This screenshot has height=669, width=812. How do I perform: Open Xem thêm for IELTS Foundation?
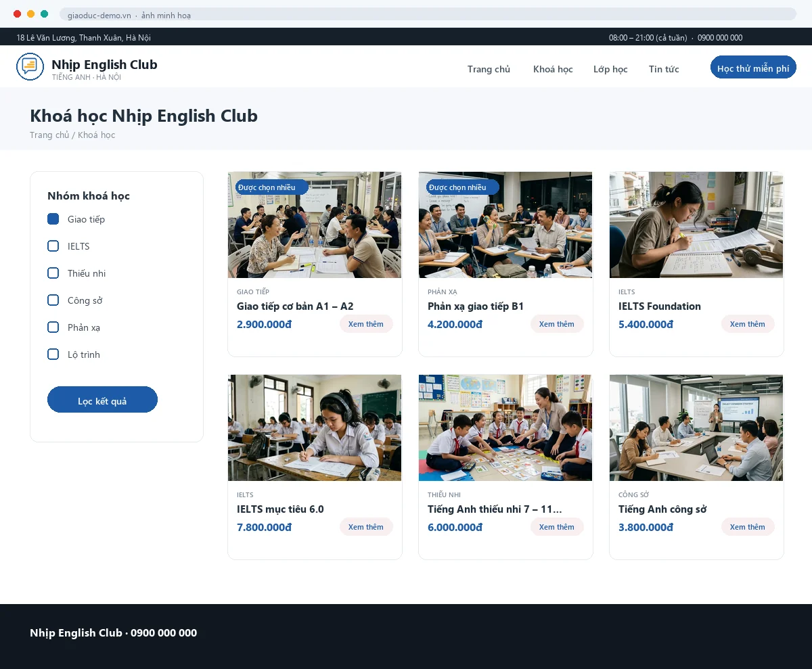coord(748,324)
